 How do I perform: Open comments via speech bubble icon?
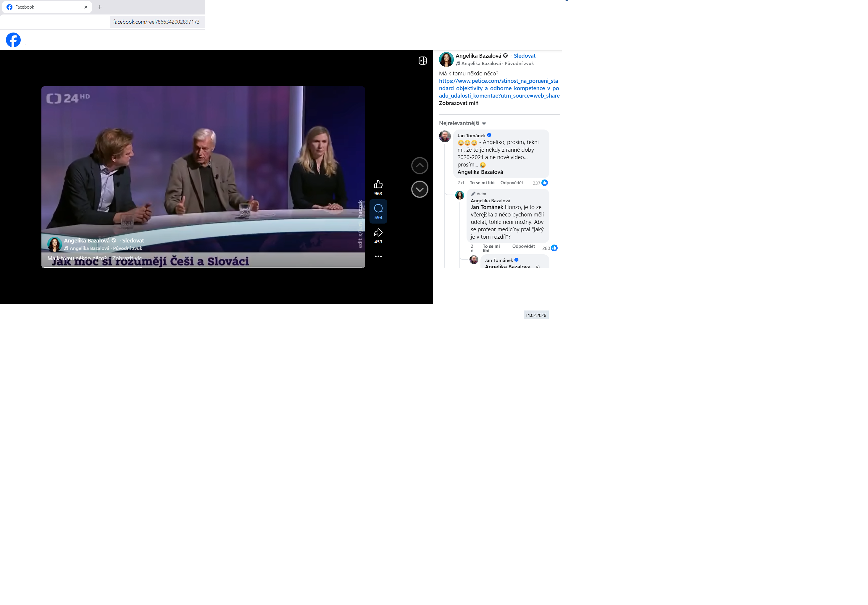[378, 208]
